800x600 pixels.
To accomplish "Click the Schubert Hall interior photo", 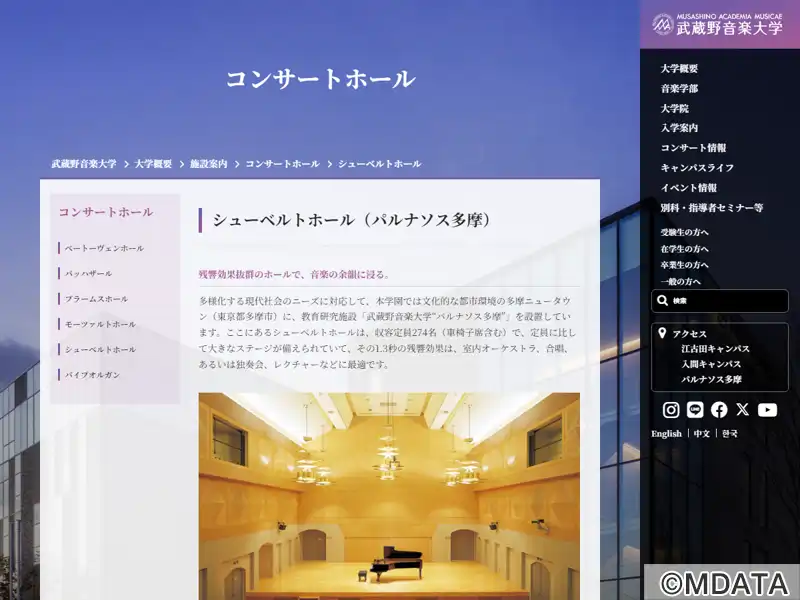I will pyautogui.click(x=388, y=495).
